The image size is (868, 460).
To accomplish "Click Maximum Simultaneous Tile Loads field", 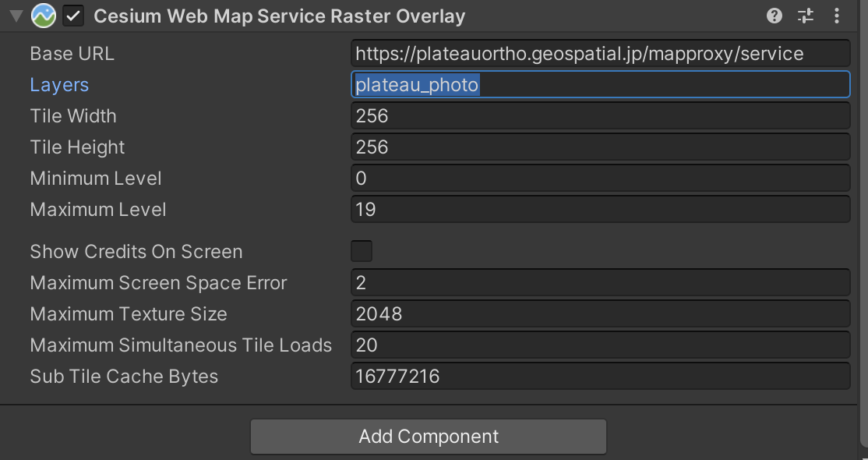I will [601, 345].
